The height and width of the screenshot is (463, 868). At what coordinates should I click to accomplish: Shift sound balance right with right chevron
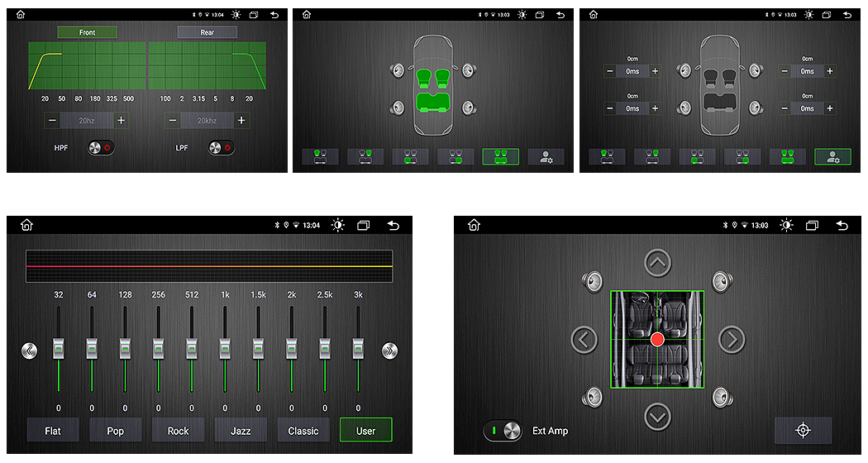click(x=732, y=340)
